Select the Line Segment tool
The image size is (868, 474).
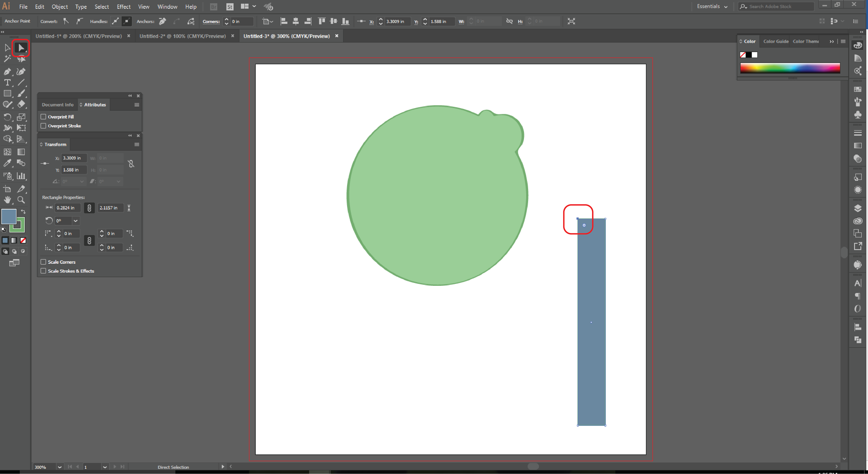(21, 82)
